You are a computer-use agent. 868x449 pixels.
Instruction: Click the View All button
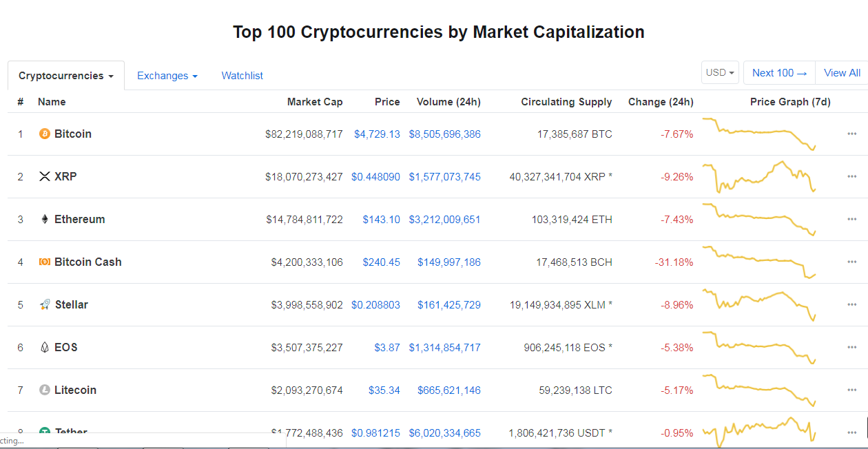pos(842,72)
